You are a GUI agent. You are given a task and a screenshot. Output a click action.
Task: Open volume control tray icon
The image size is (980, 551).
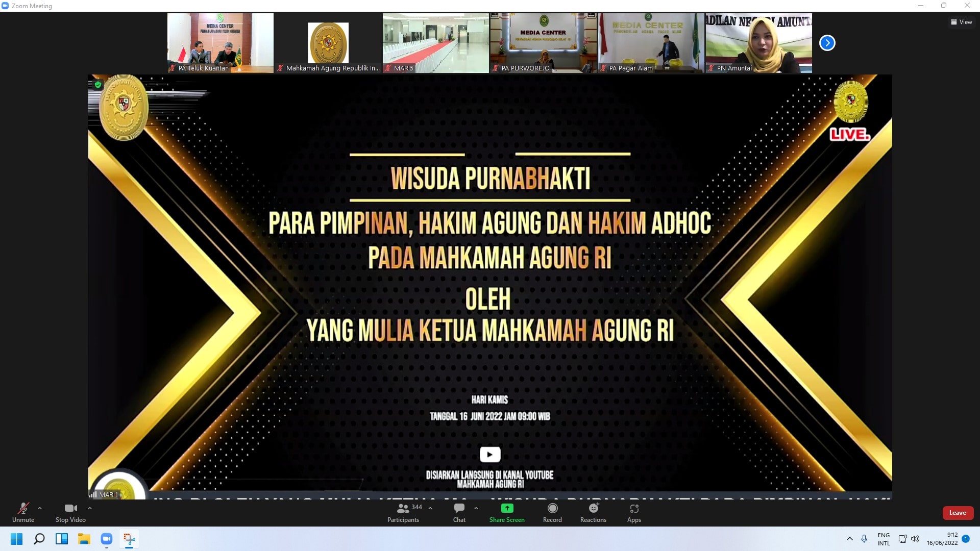pyautogui.click(x=915, y=539)
